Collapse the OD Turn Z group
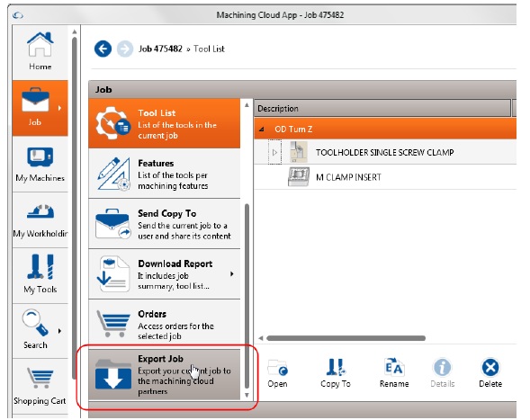This screenshot has width=530, height=420. pyautogui.click(x=262, y=130)
